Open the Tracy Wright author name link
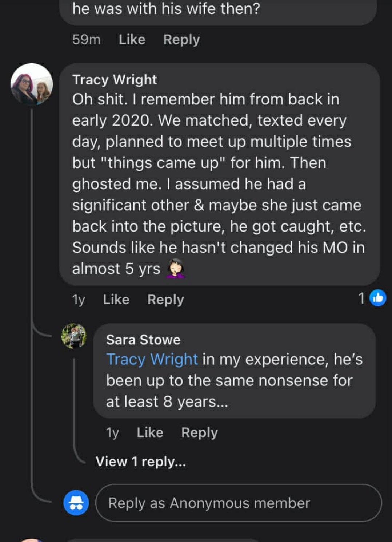Viewport: 392px width, 542px height. tap(115, 80)
